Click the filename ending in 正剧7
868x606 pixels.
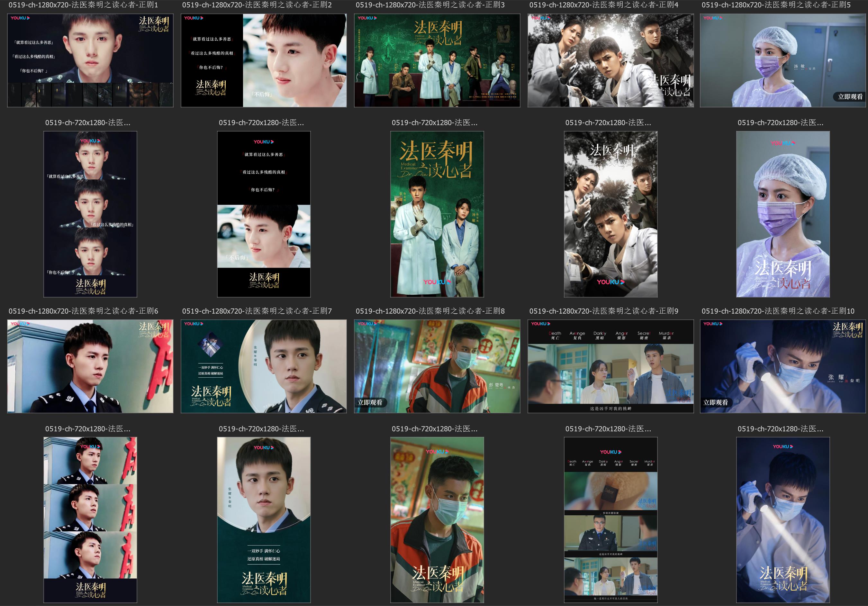pyautogui.click(x=257, y=311)
